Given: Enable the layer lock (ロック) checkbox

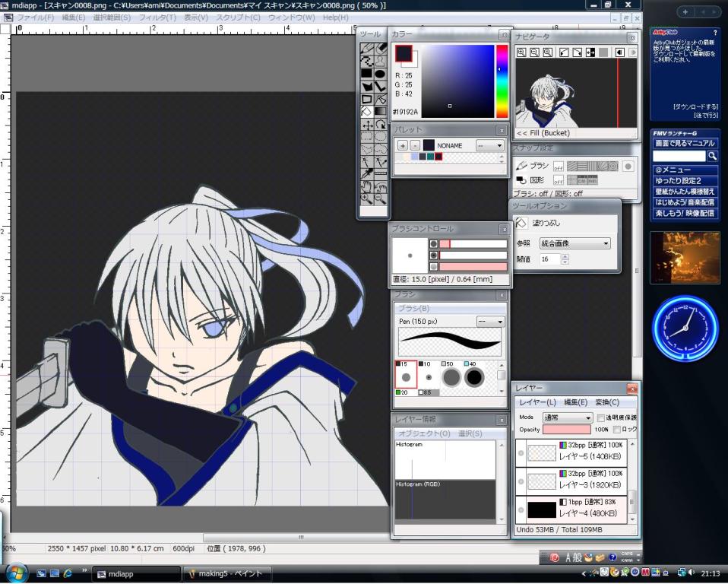Looking at the screenshot, I should tap(616, 430).
